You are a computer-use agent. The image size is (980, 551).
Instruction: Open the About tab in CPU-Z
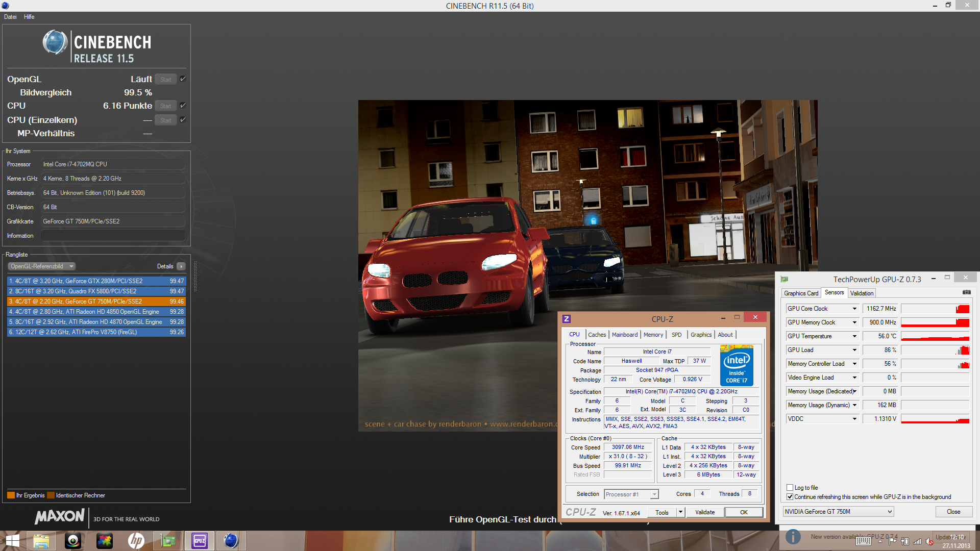pyautogui.click(x=725, y=335)
